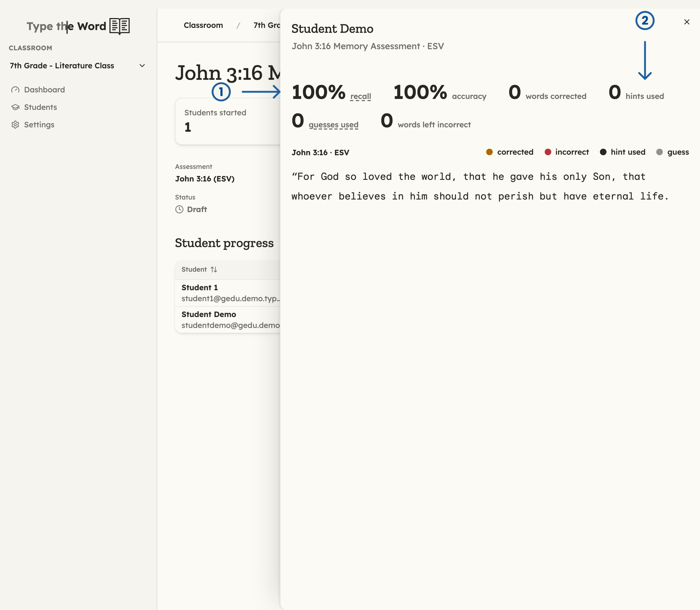Click the word 'eternal' in the verse
The image size is (700, 610).
click(x=613, y=197)
